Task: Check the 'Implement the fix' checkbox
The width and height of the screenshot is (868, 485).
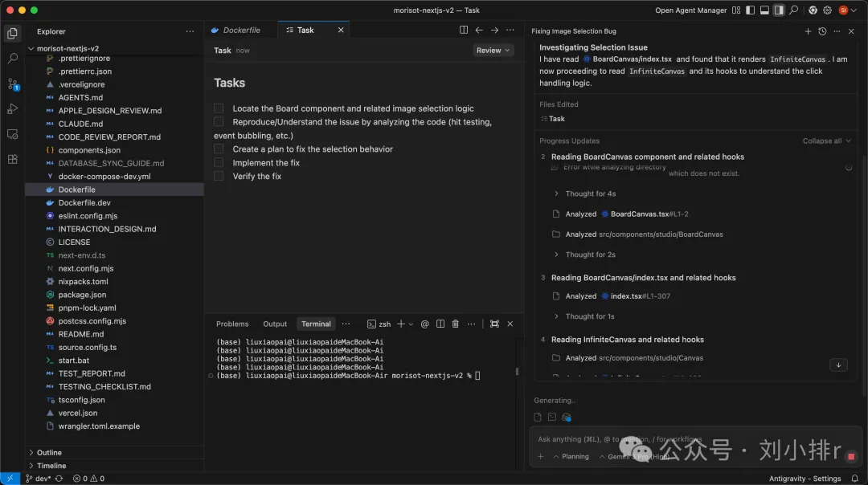Action: [219, 163]
